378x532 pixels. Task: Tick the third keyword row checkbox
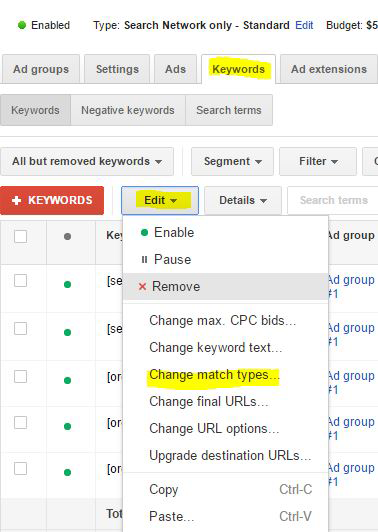pos(20,377)
